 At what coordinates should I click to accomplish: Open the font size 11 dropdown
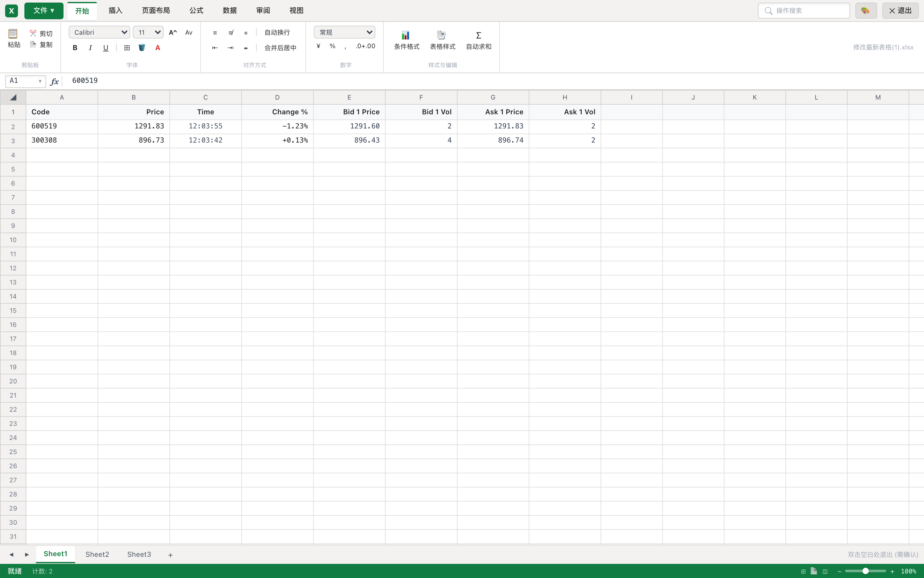pos(148,32)
